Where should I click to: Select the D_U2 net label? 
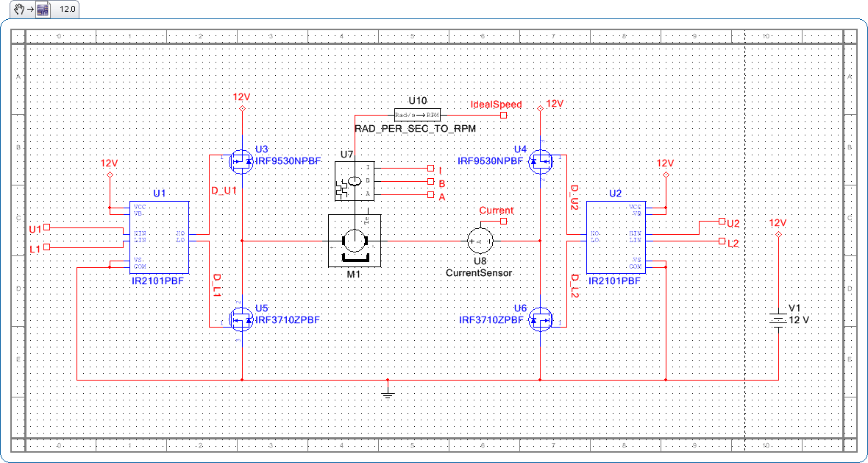point(574,199)
